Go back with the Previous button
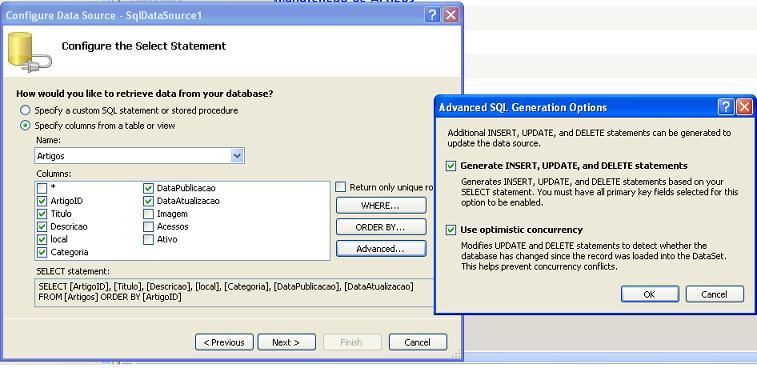Viewport: 757px width, 368px height. pos(224,342)
